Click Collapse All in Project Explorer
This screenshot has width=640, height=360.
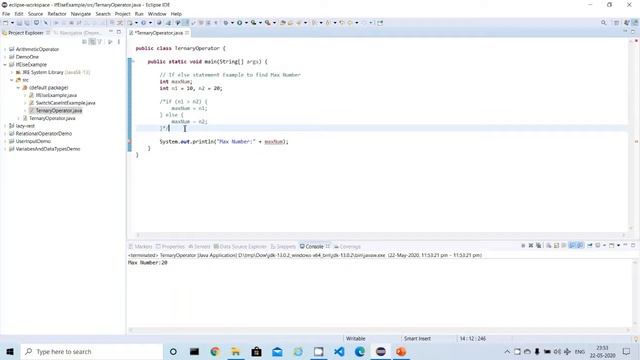point(85,42)
